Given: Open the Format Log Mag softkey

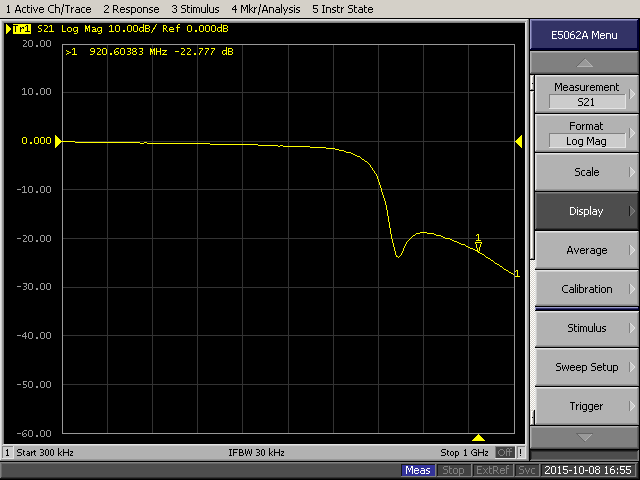Looking at the screenshot, I should tap(586, 133).
